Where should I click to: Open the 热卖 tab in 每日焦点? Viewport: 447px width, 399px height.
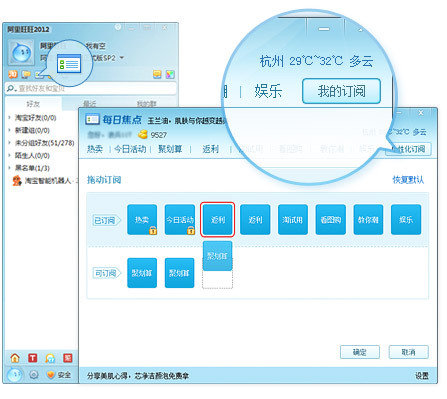95,149
